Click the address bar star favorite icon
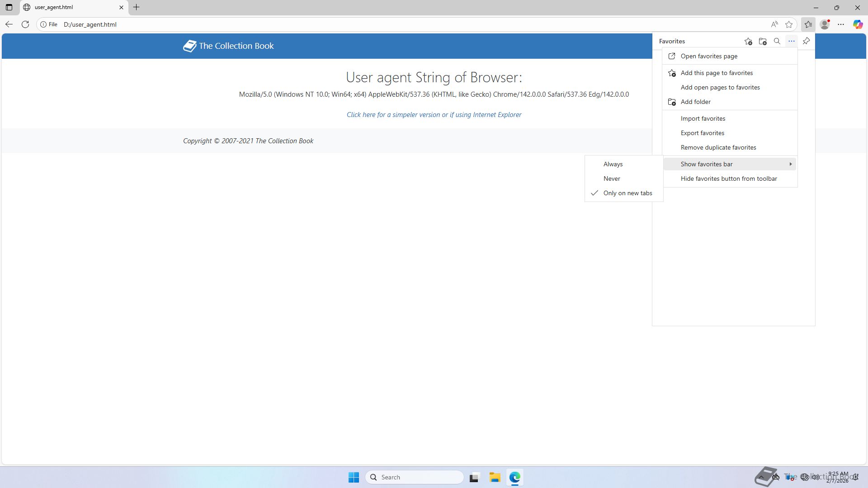868x488 pixels. 789,24
